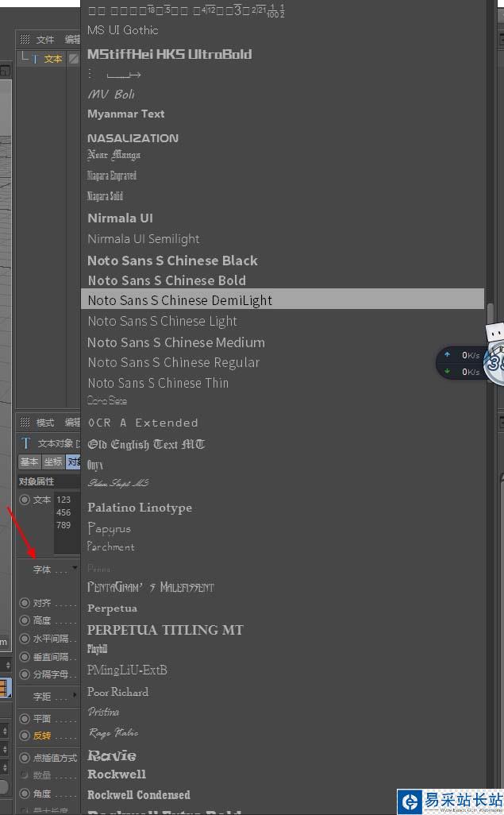
Task: Toggle 对齐 parameter animation dot
Action: [25, 603]
